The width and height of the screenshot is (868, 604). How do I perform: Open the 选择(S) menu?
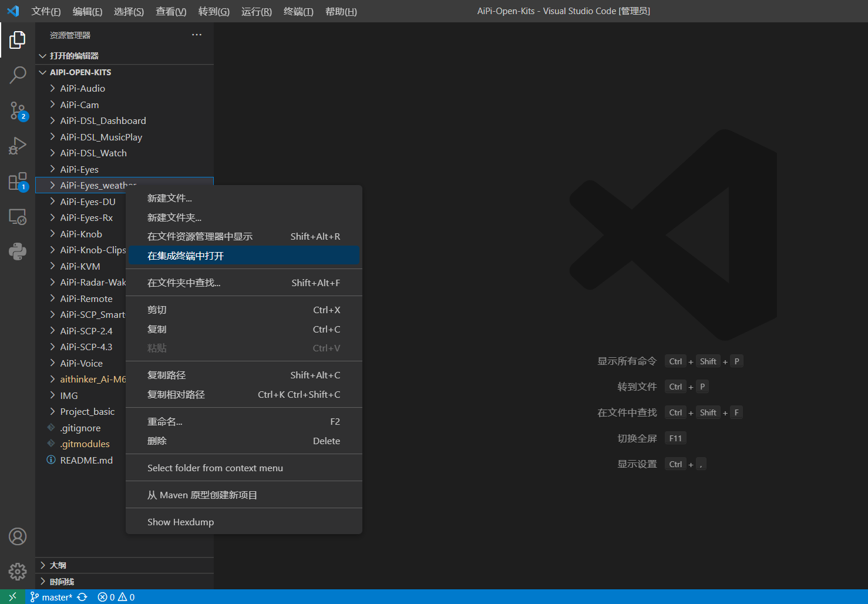pos(129,11)
